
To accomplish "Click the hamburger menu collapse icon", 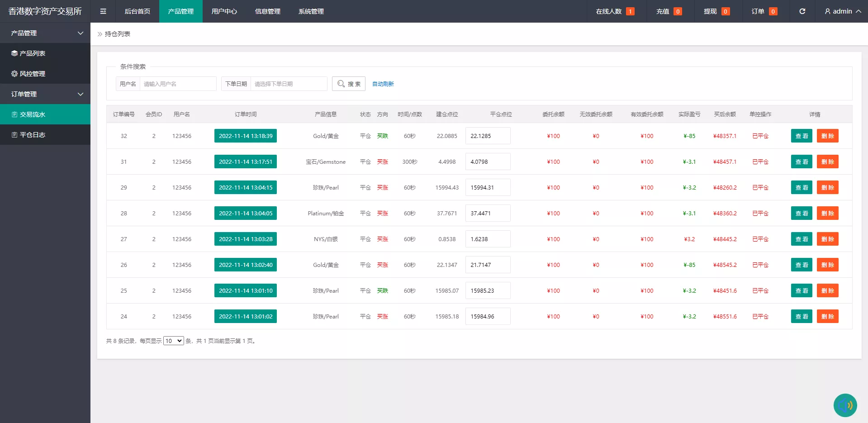I will (103, 11).
